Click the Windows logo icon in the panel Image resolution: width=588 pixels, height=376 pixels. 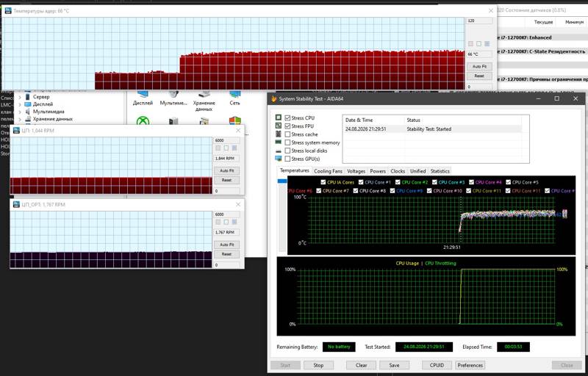click(x=235, y=121)
